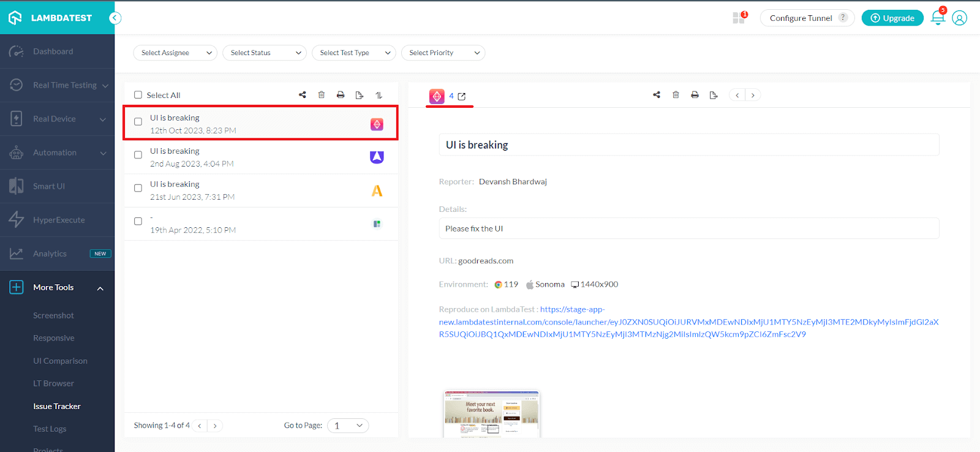The image size is (980, 452).
Task: Open HyperExecute from the sidebar
Action: (x=57, y=220)
